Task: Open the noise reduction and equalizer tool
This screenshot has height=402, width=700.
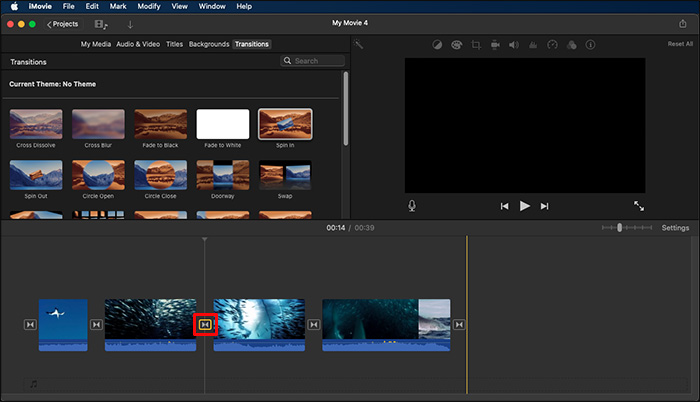Action: pos(532,45)
